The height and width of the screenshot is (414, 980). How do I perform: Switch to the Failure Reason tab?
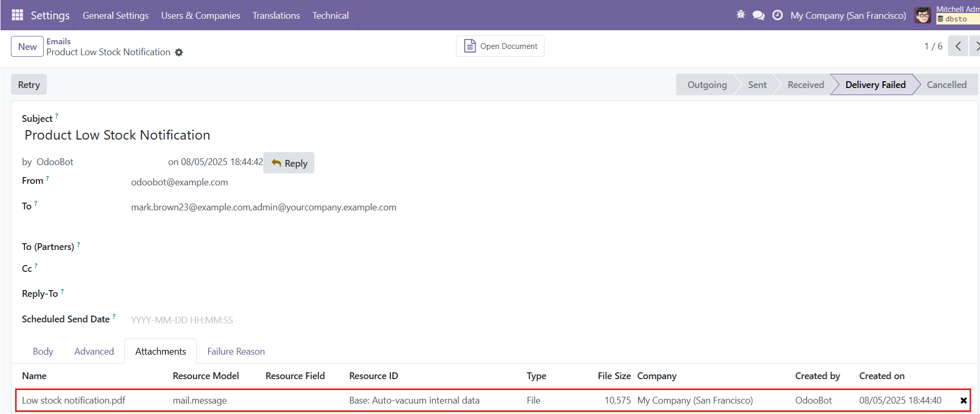click(x=236, y=352)
